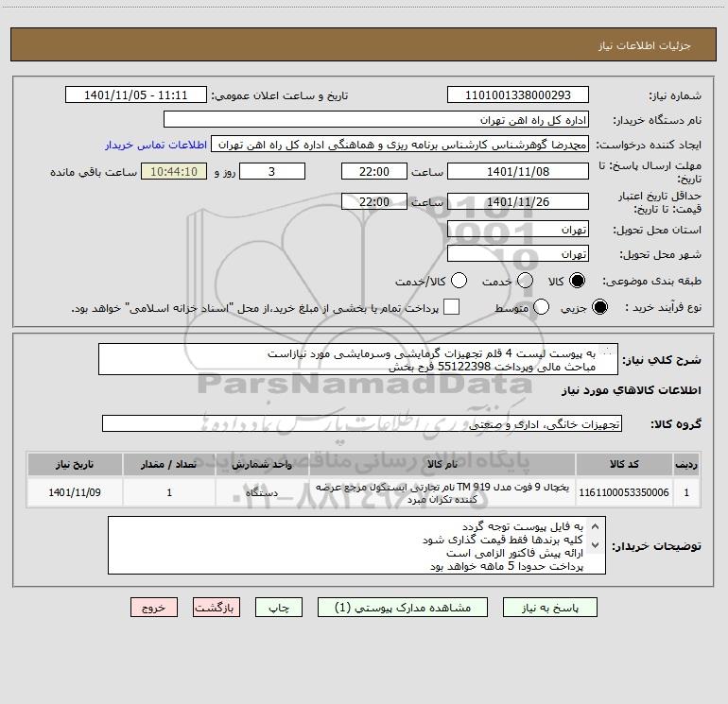Click the پاسخ به نیاز button
728x704 pixels.
(x=550, y=608)
